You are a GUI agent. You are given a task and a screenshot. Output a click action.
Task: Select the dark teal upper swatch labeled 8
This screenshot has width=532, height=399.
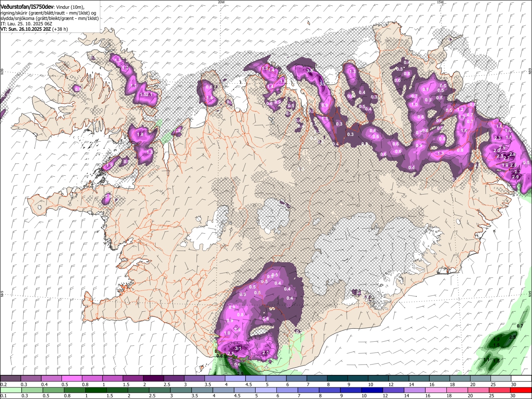click(337, 379)
